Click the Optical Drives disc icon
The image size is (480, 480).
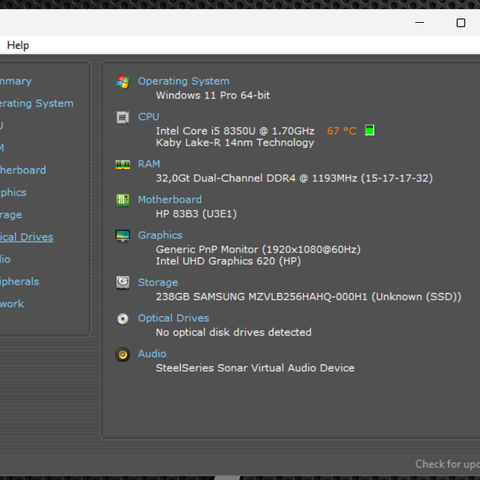point(123,319)
